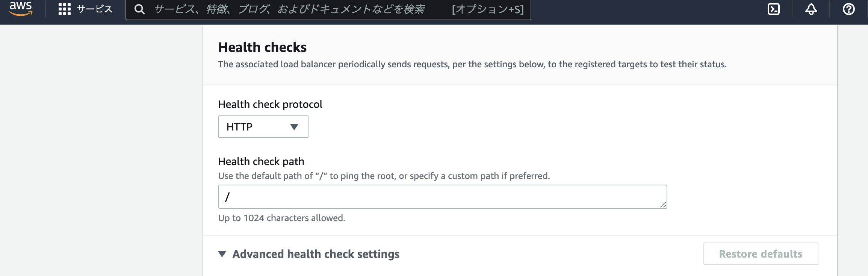Image resolution: width=868 pixels, height=276 pixels.
Task: Open the services grid icon
Action: [x=64, y=9]
